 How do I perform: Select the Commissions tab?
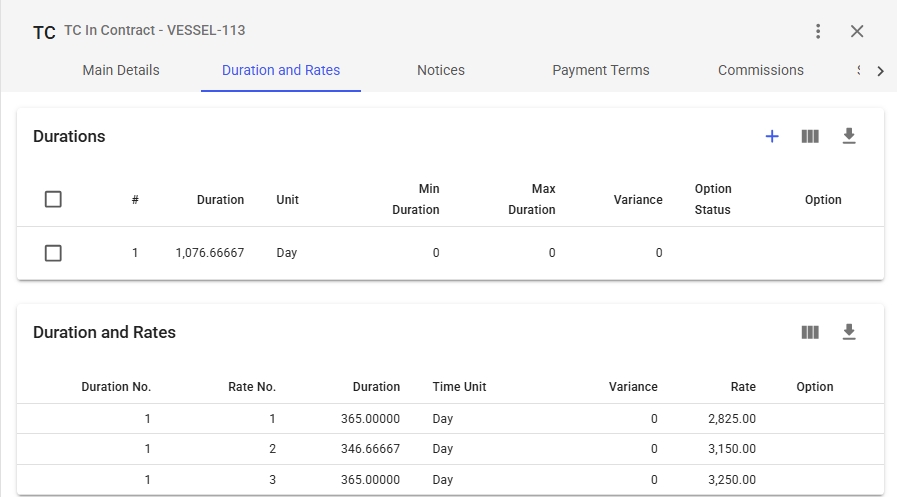click(761, 71)
